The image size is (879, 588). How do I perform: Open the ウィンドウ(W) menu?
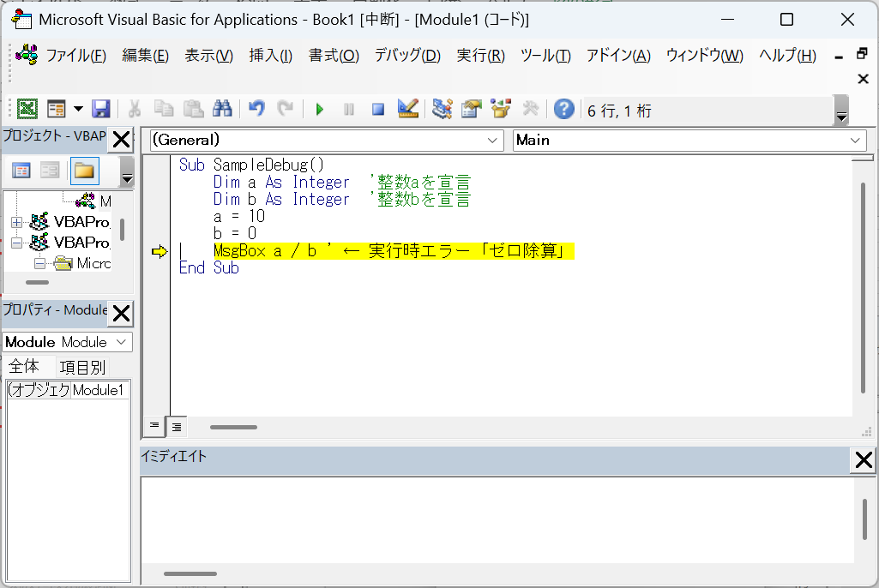click(705, 56)
